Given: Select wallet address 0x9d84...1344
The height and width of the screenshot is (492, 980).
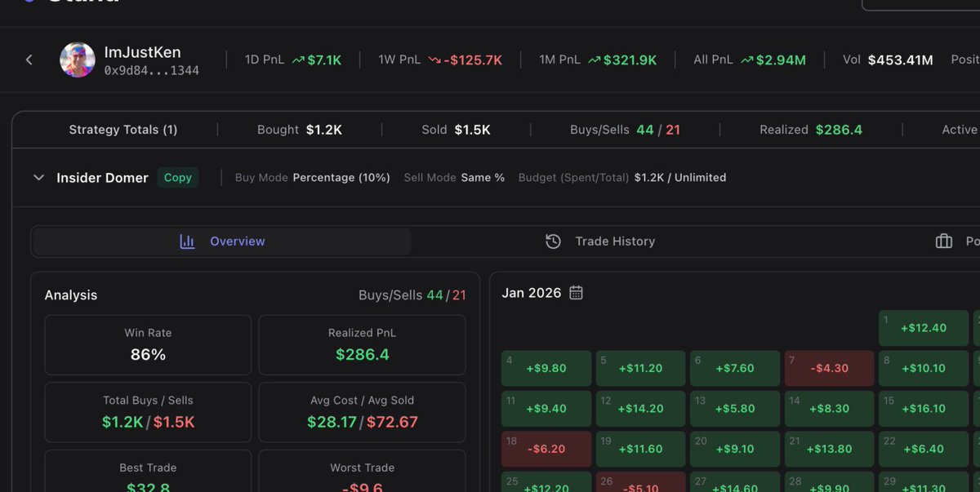Looking at the screenshot, I should click(151, 71).
